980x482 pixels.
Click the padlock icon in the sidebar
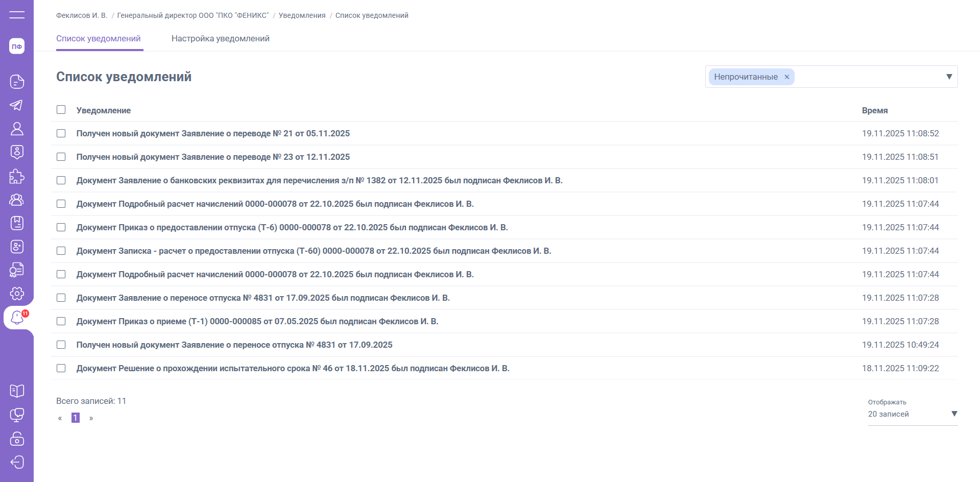click(17, 439)
